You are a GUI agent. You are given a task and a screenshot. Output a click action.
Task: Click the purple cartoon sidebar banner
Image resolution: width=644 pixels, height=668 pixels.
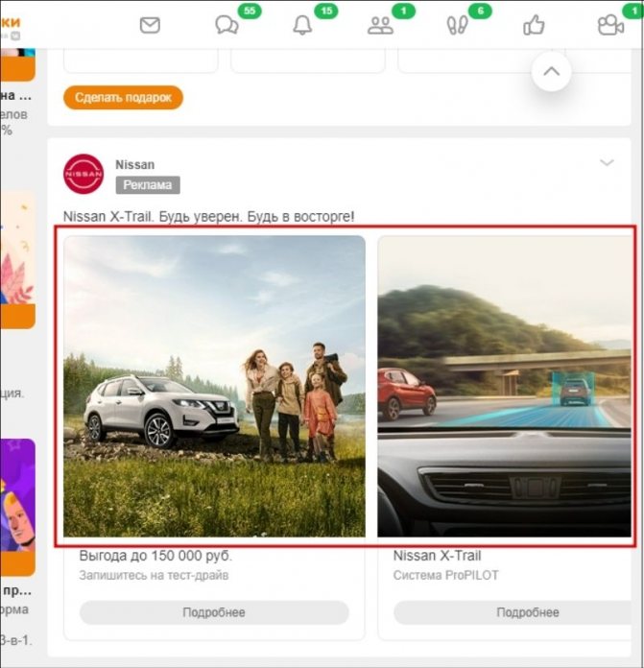pos(17,507)
